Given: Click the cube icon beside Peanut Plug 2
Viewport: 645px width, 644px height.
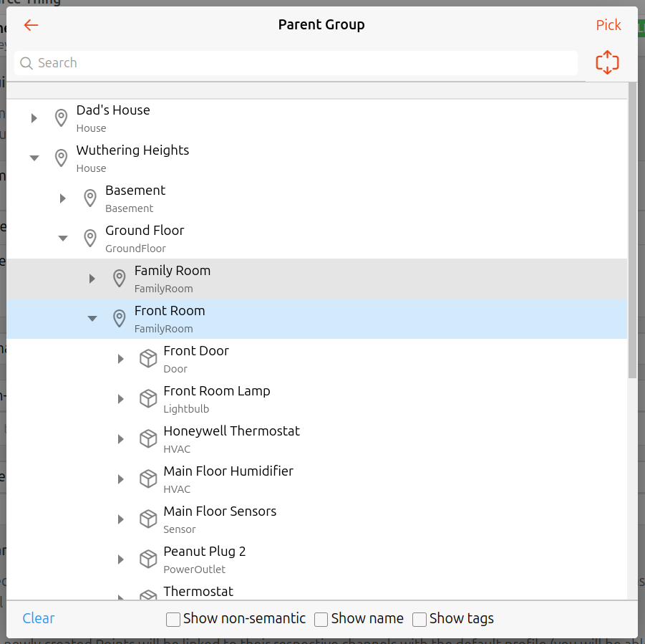Looking at the screenshot, I should 148,559.
